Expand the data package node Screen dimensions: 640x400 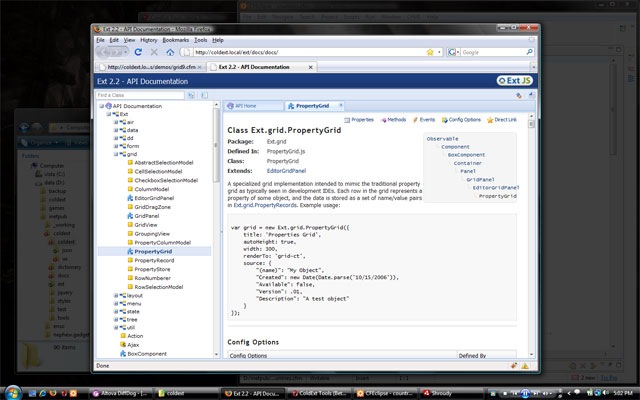(116, 130)
